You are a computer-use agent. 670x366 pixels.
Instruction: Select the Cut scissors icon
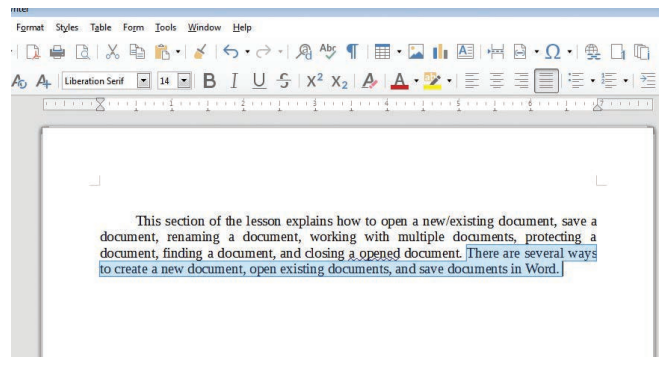click(x=112, y=52)
